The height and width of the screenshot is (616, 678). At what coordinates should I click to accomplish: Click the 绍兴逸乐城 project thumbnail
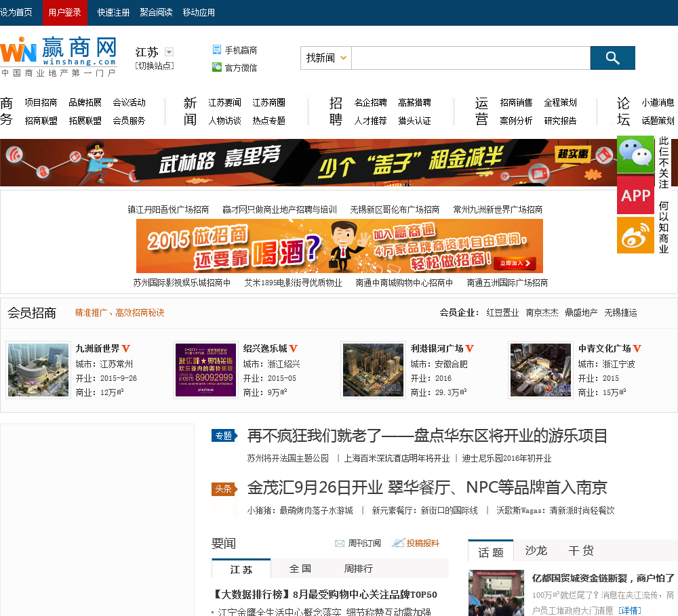pyautogui.click(x=206, y=370)
